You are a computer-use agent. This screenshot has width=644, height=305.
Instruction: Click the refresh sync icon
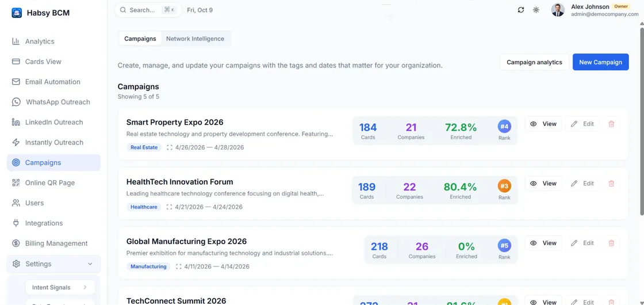pyautogui.click(x=521, y=10)
